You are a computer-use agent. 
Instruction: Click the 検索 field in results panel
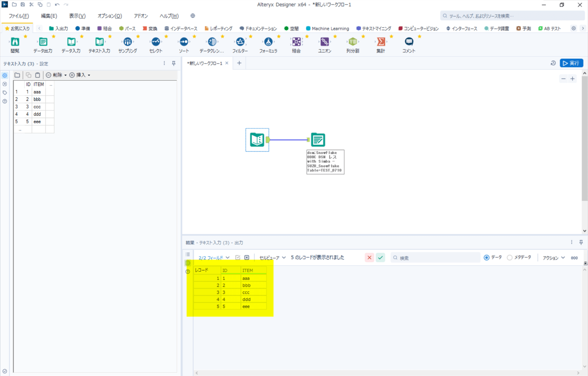(x=435, y=258)
